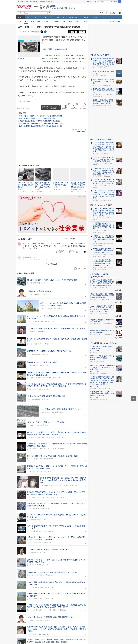Dismiss the GT-Rで120キロ走行 recommended article

pos(86,285)
